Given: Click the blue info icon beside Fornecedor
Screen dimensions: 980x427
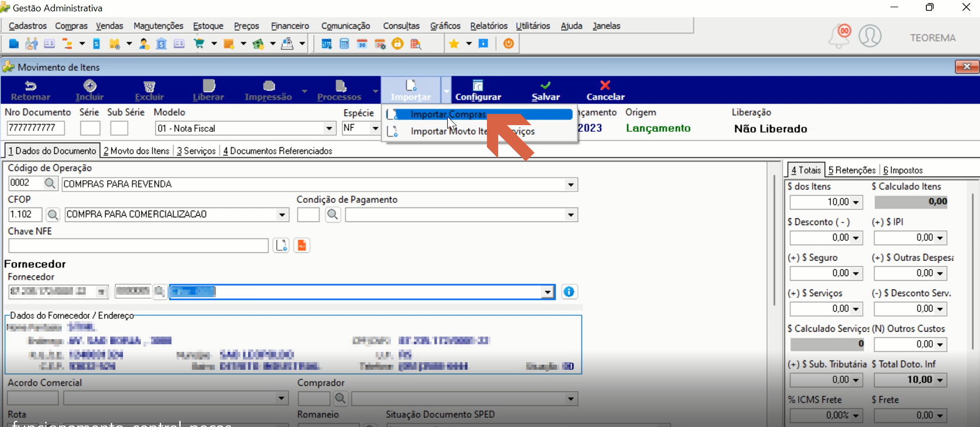Looking at the screenshot, I should click(569, 292).
